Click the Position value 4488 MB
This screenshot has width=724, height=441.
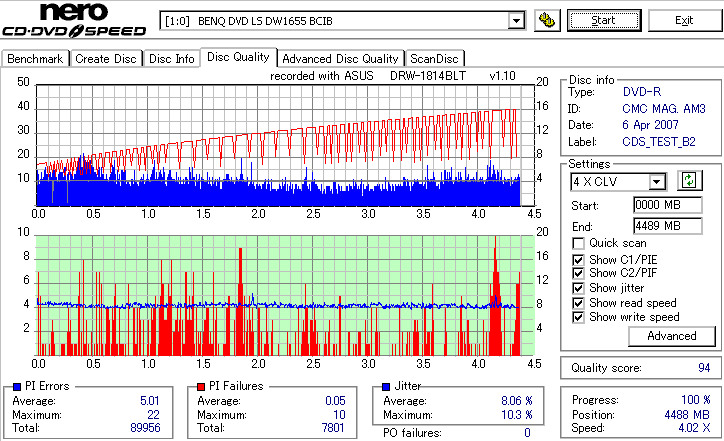tap(687, 415)
